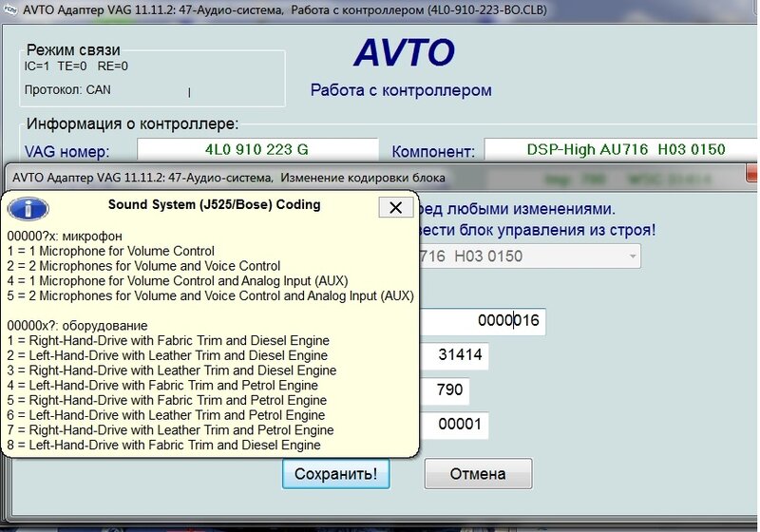This screenshot has width=760, height=532.
Task: Click Компонент field DSP-High AU716
Action: [622, 149]
